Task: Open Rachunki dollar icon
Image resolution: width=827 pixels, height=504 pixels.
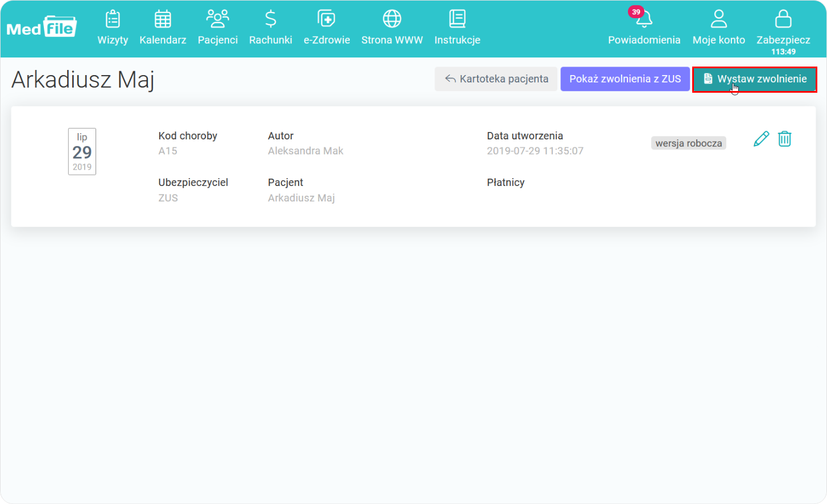Action: [x=271, y=19]
